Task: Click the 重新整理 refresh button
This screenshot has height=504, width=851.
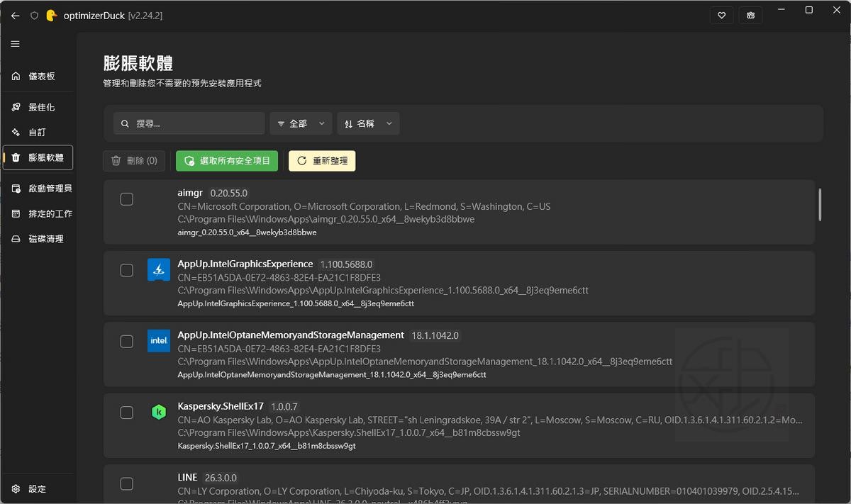Action: click(x=322, y=161)
